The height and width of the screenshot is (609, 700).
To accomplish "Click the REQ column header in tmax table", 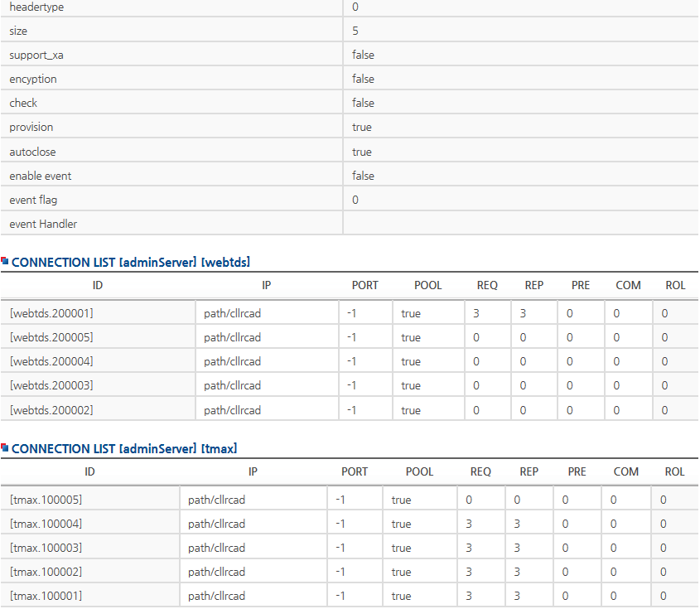I will coord(480,471).
